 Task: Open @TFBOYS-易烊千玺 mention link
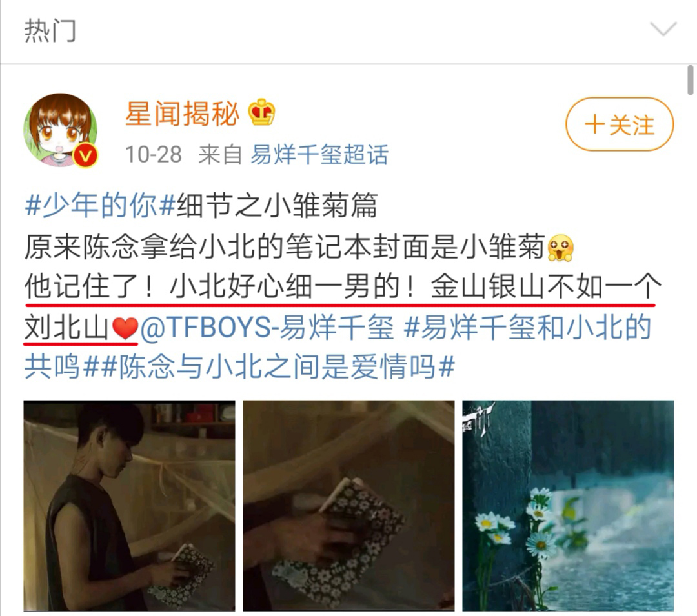pyautogui.click(x=267, y=328)
